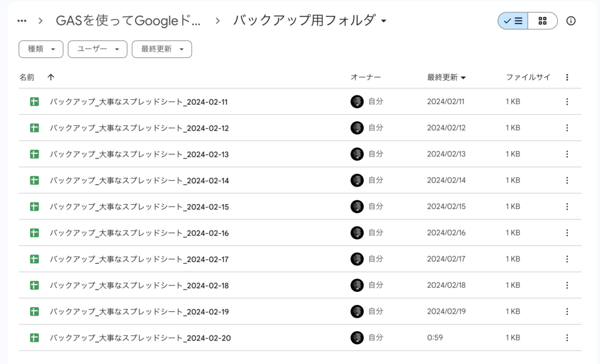Click the ascending sort arrow beside 名前
The image size is (600, 364).
(51, 77)
